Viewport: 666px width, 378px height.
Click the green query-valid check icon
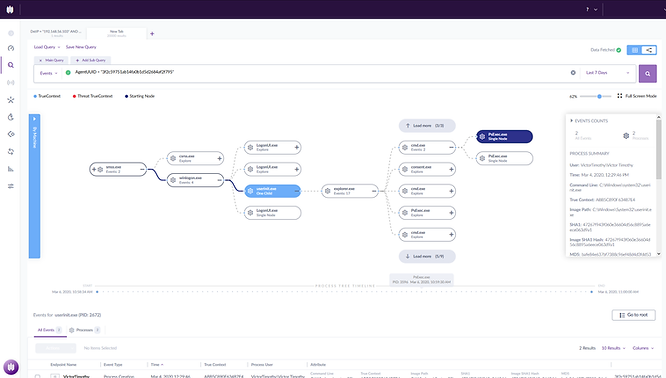(x=68, y=73)
